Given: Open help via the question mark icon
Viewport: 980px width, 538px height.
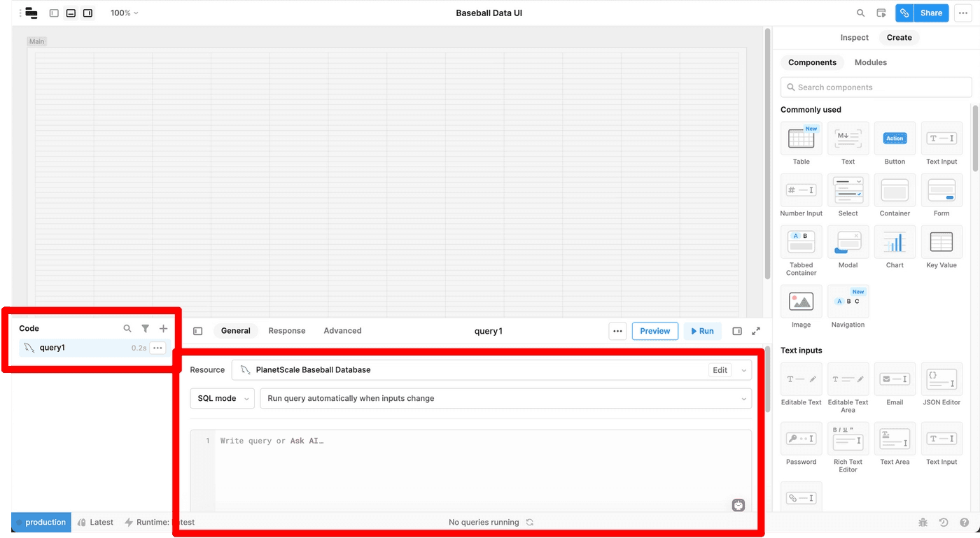Looking at the screenshot, I should point(963,522).
